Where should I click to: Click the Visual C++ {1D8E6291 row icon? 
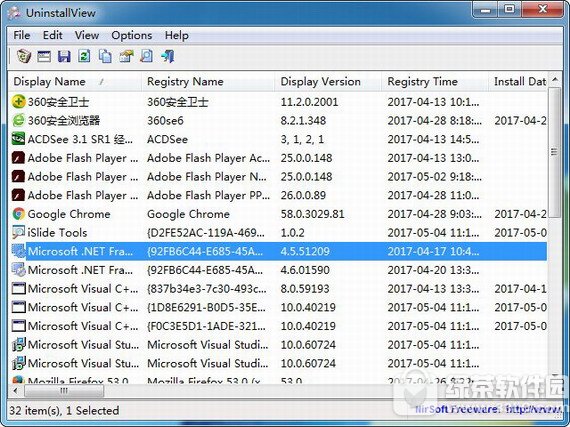(19, 307)
